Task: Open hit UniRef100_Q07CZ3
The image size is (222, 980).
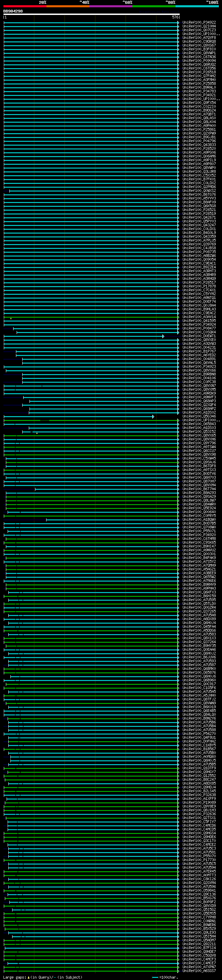Action: point(199,30)
